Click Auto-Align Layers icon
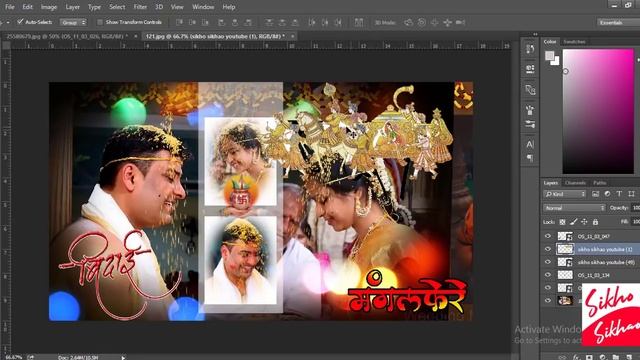640x360 pixels. point(359,22)
